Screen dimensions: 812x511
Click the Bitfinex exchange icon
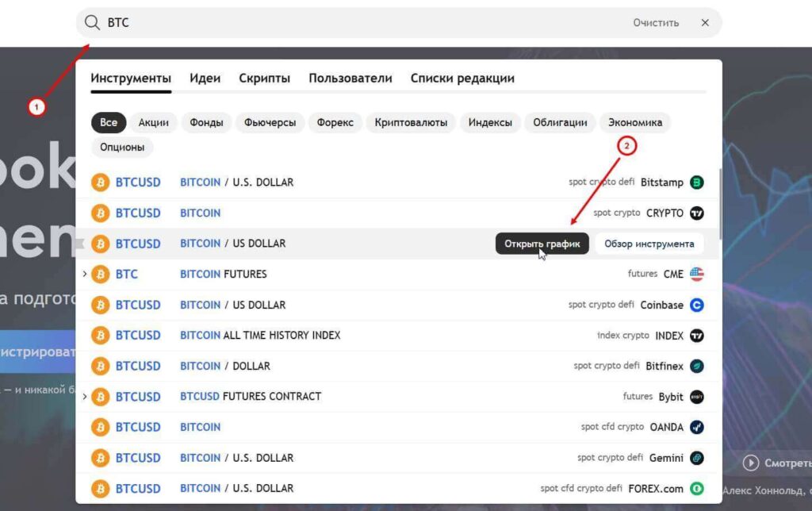point(695,366)
